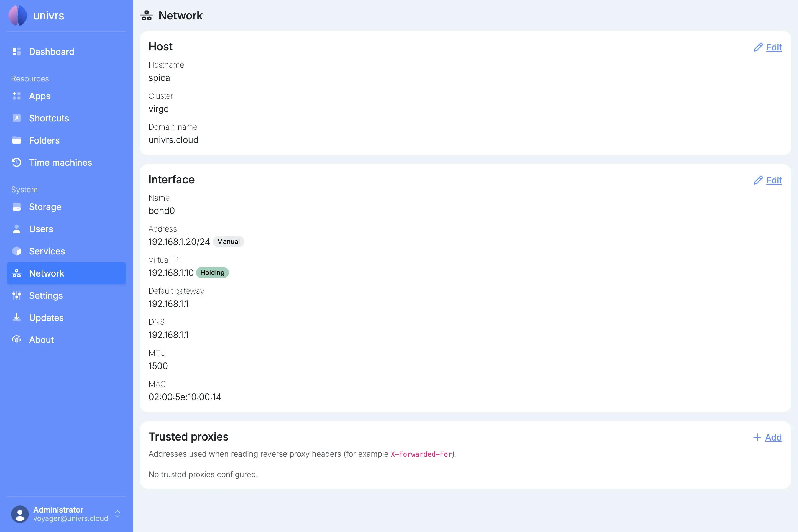Go to Apps in the sidebar
This screenshot has height=532, width=798.
[x=66, y=96]
